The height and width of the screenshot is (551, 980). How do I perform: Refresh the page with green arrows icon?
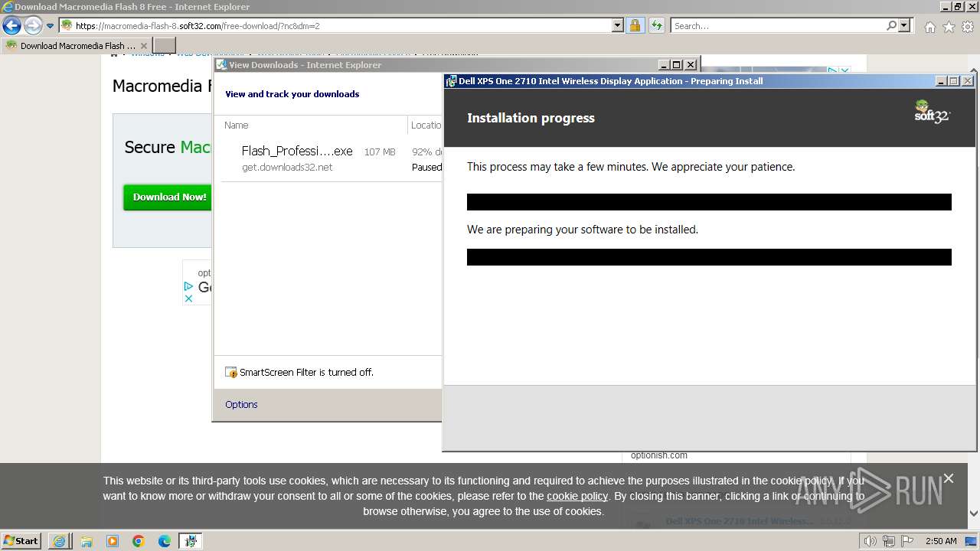pyautogui.click(x=656, y=25)
